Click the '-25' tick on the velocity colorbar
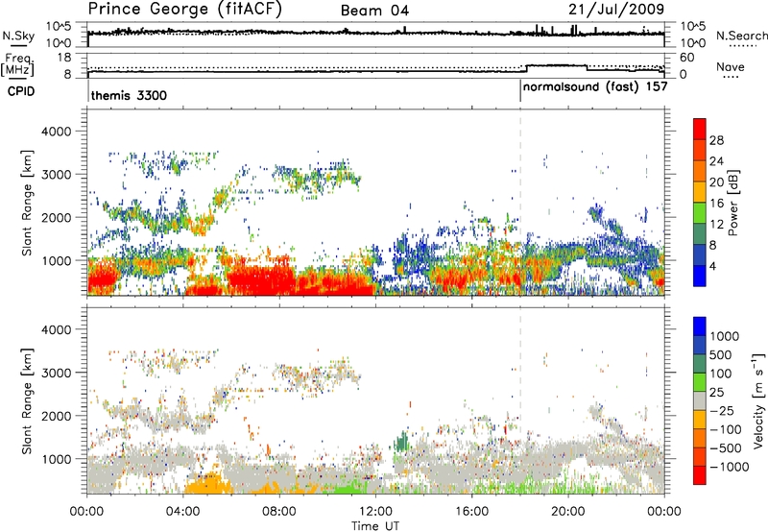This screenshot has width=768, height=532. click(722, 411)
